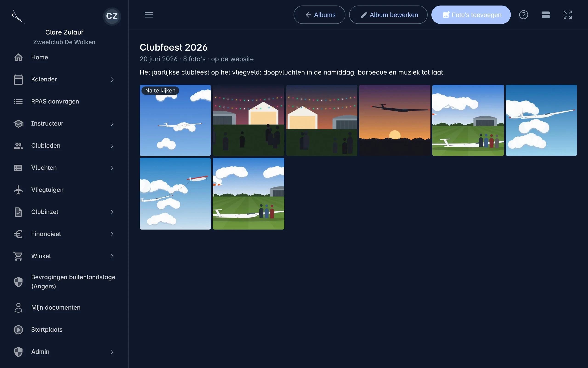The image size is (588, 368).
Task: Expand the Financieel submenu chevron
Action: click(112, 234)
